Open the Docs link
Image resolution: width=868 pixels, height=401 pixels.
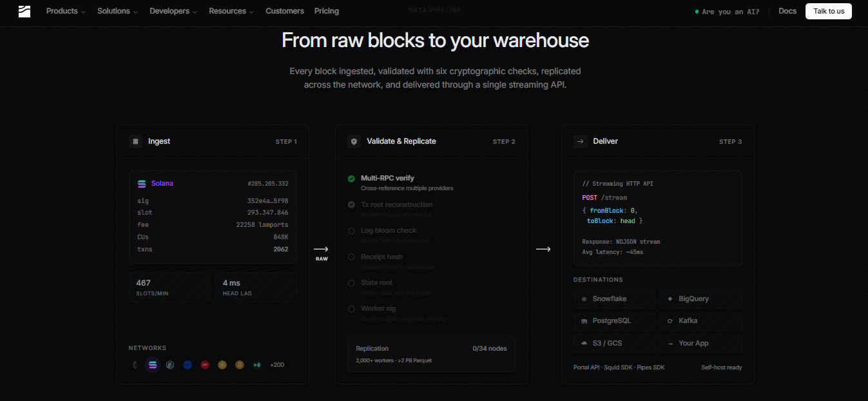tap(787, 11)
